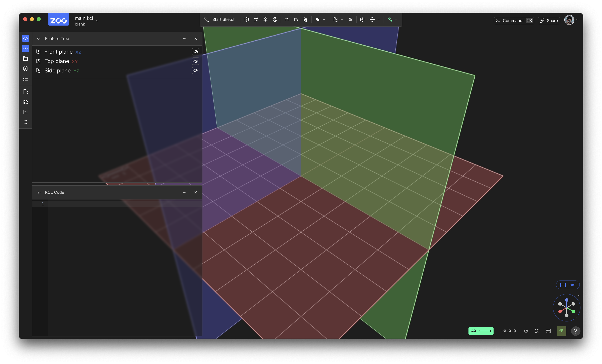Viewport: 602px width, 364px height.
Task: Expand the main.kcl file dropdown chevron
Action: (x=97, y=21)
